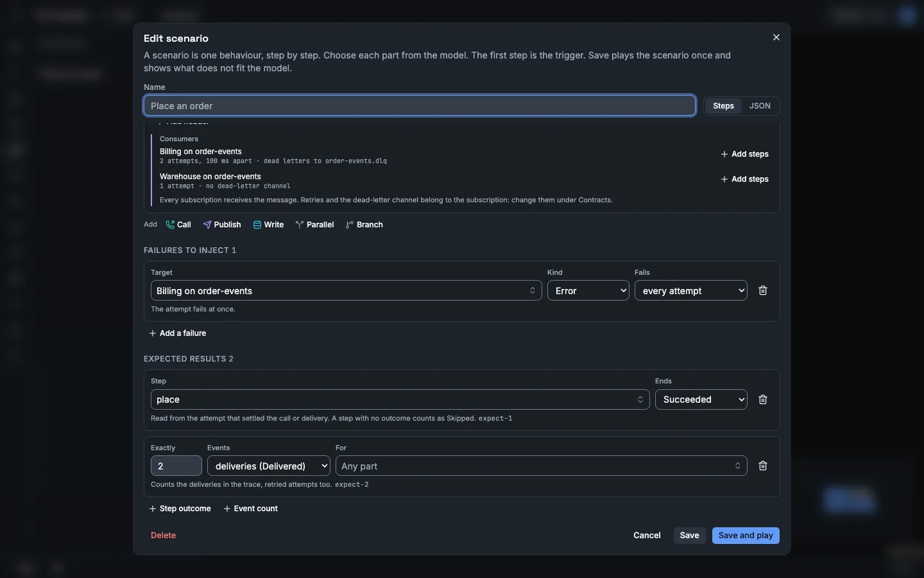Image resolution: width=924 pixels, height=578 pixels.
Task: Delete the injected failure row
Action: (x=763, y=290)
